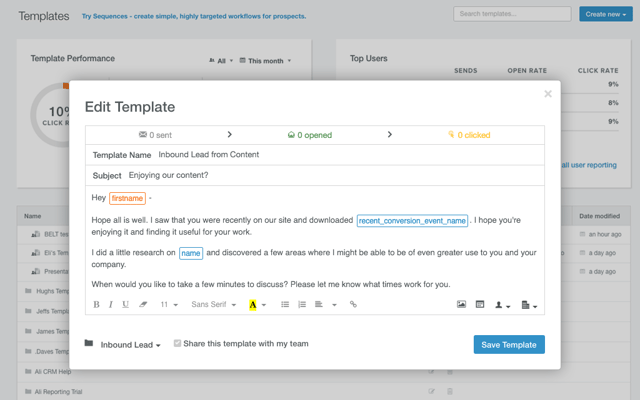
Task: Click the CLICK RATE column header
Action: click(598, 71)
